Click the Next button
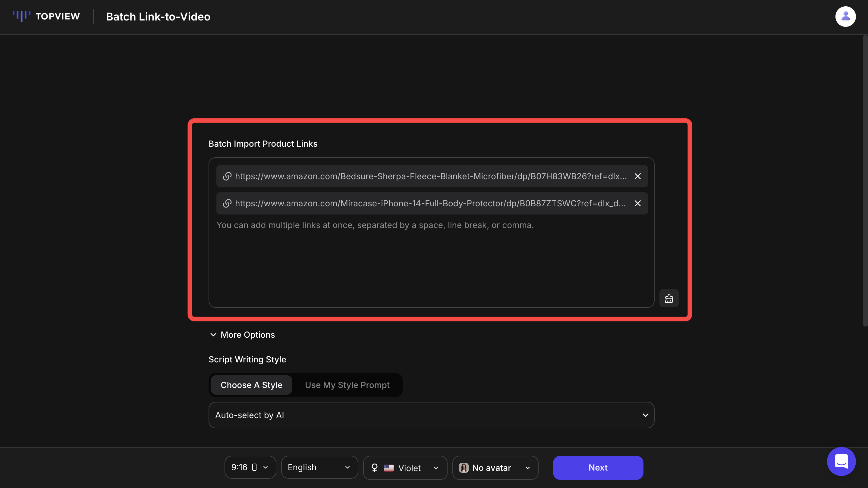Screen dimensions: 868x488 coord(598,467)
